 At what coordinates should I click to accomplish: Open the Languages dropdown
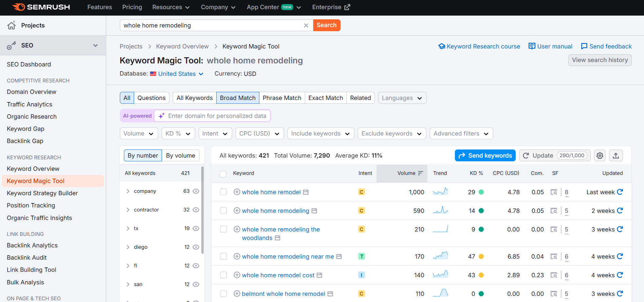tap(402, 98)
